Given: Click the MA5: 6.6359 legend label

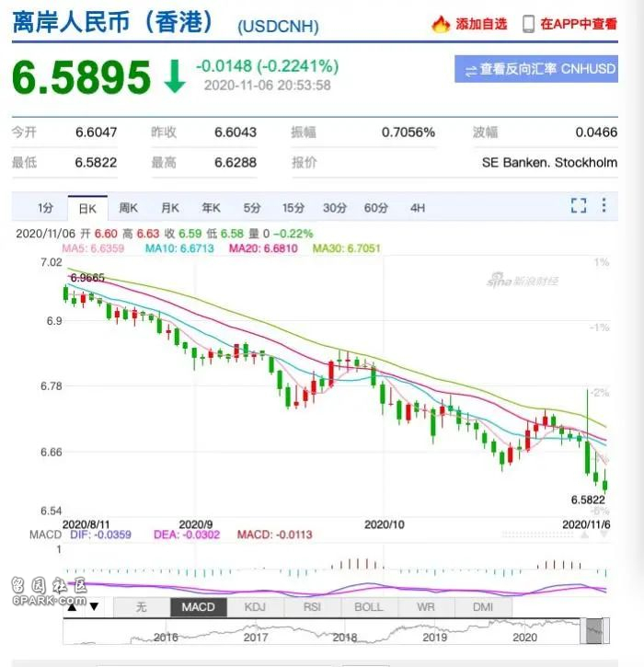Looking at the screenshot, I should click(x=93, y=248).
